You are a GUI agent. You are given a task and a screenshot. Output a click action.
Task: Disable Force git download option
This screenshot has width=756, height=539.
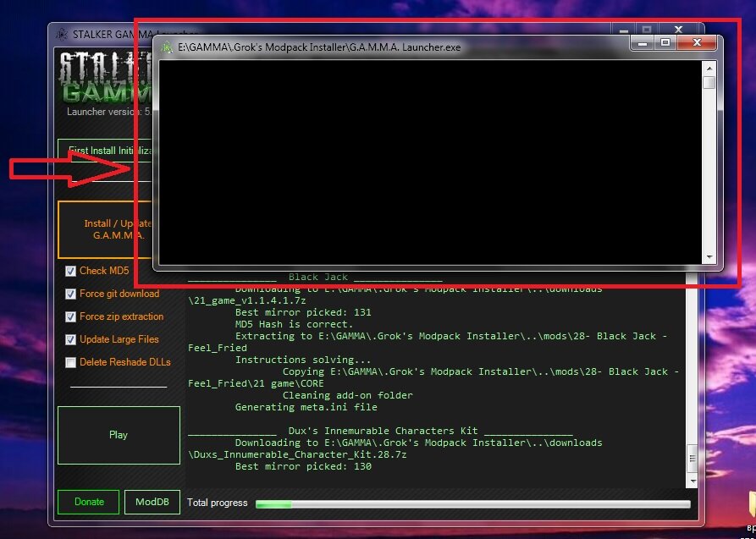[x=71, y=294]
